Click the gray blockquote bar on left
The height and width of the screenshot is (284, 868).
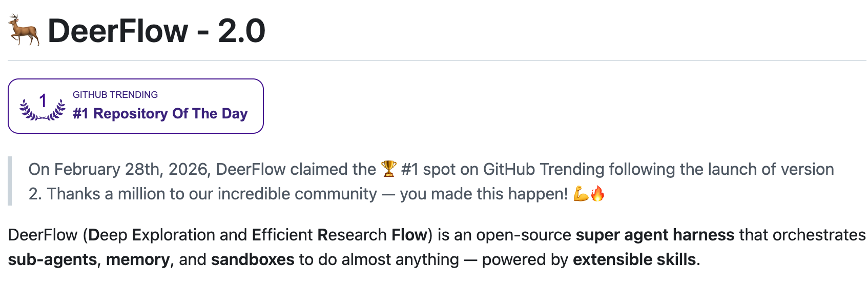(10, 181)
